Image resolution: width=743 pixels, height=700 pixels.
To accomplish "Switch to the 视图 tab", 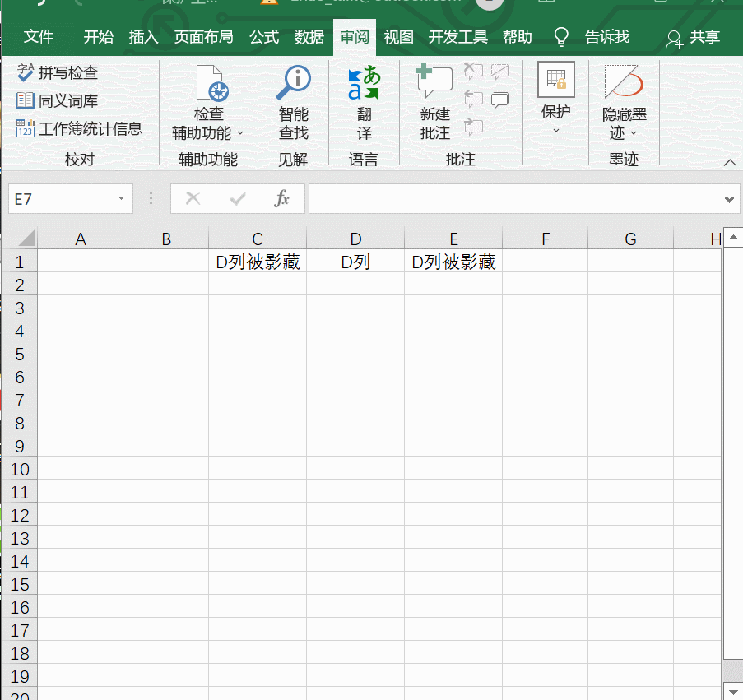I will click(398, 37).
